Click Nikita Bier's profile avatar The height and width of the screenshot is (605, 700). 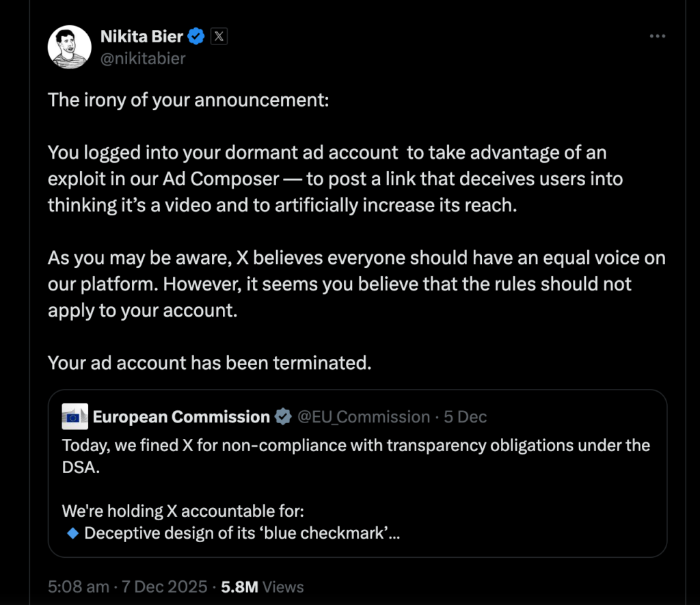[70, 48]
